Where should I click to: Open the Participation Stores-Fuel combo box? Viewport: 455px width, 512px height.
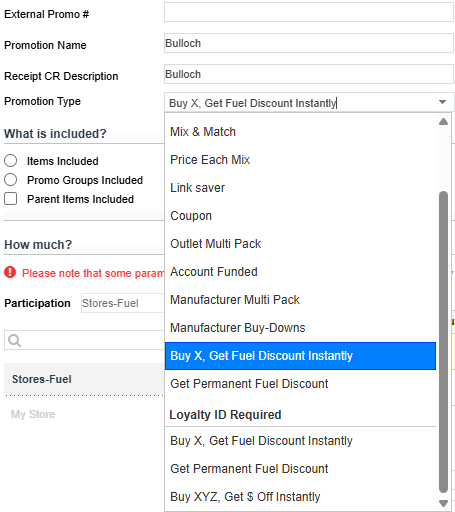click(x=123, y=303)
